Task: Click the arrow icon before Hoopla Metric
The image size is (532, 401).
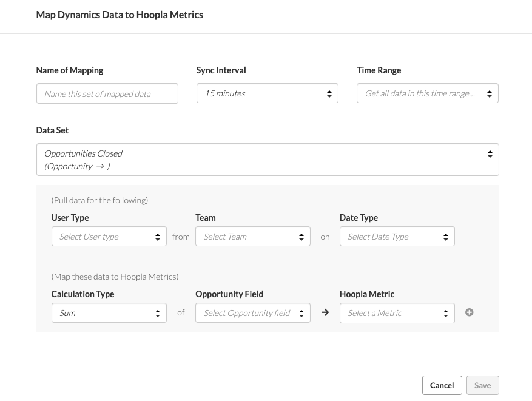Action: (x=325, y=313)
